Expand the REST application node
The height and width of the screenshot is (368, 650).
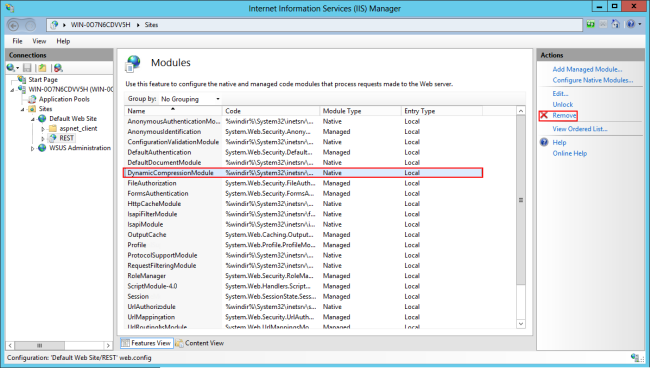pyautogui.click(x=43, y=138)
